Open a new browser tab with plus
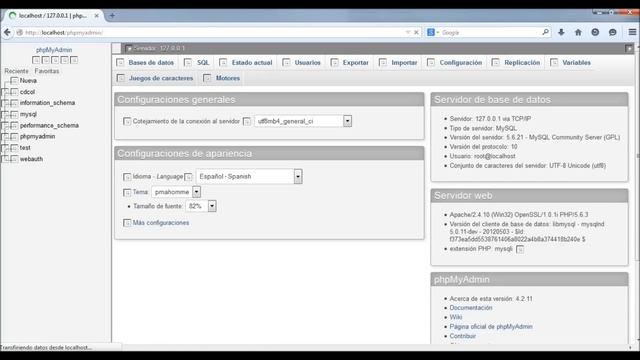640x360 pixels. pos(112,16)
